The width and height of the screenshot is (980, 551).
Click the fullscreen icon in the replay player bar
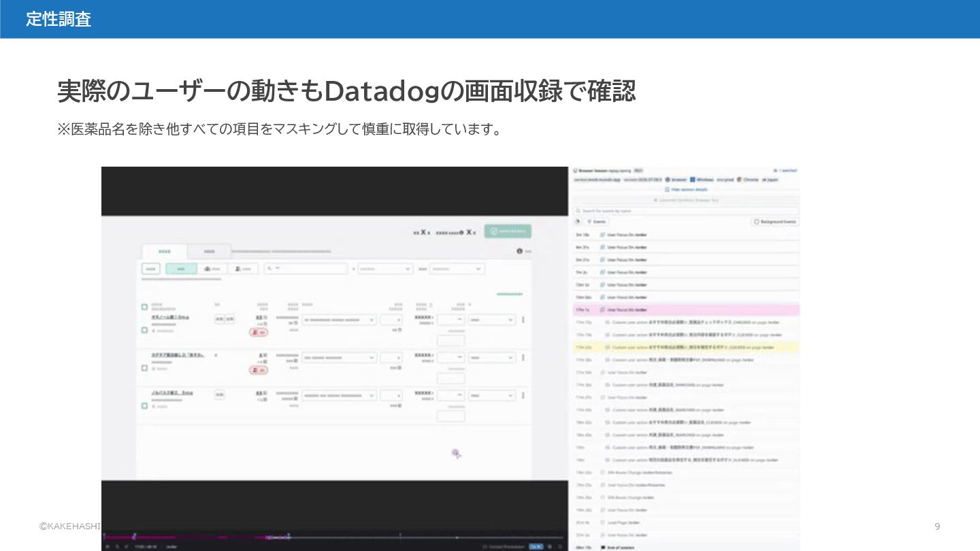tap(559, 546)
